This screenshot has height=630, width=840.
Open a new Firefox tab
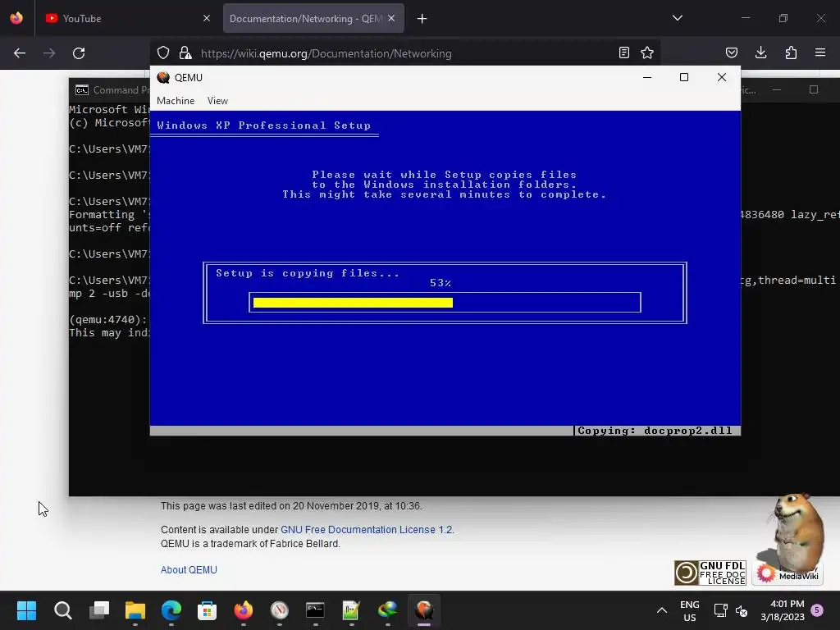click(x=422, y=19)
